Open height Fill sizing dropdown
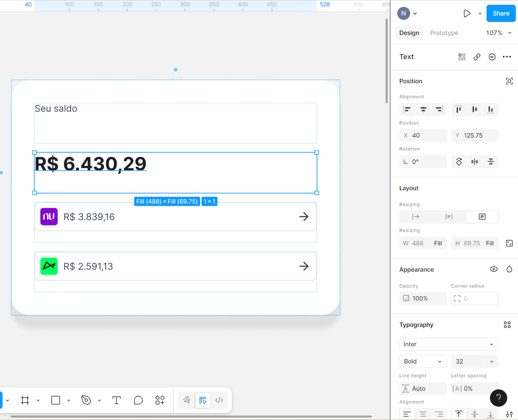This screenshot has width=518, height=420. click(490, 243)
